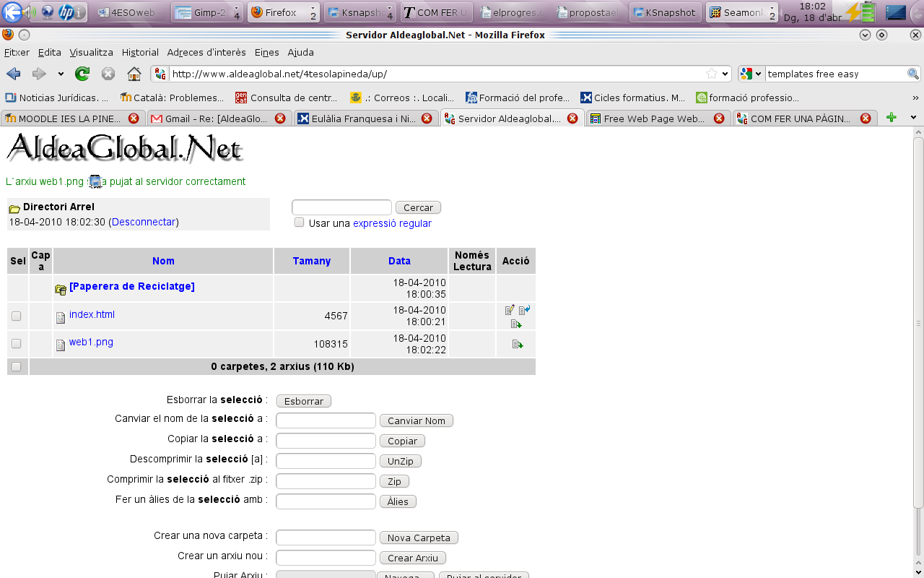The image size is (924, 578).
Task: Click the Stop loading icon
Action: point(108,74)
